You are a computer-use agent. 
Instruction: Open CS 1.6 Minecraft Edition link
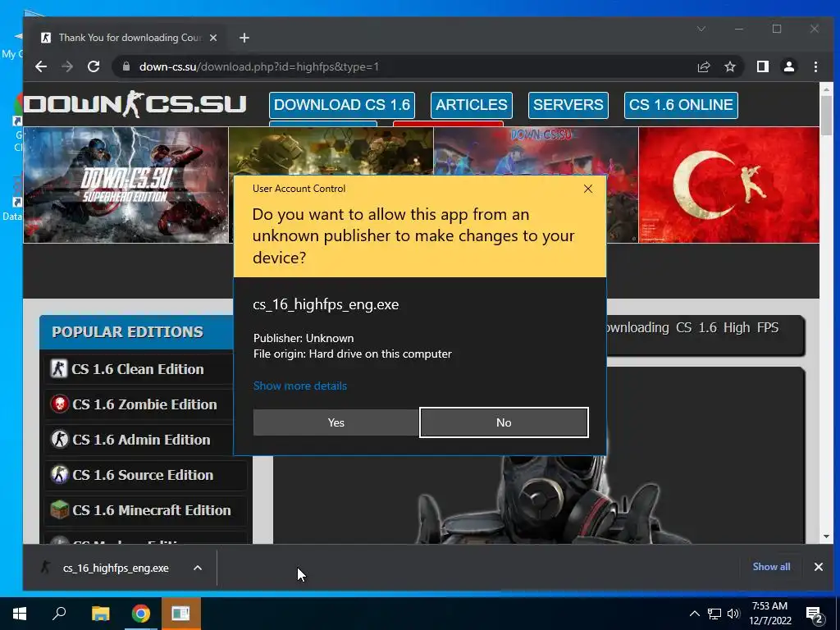click(x=152, y=510)
